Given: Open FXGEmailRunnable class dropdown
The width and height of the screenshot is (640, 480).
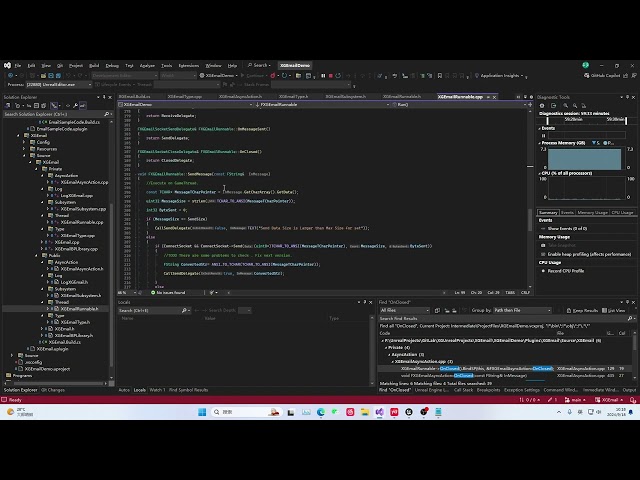Looking at the screenshot, I should click(322, 104).
